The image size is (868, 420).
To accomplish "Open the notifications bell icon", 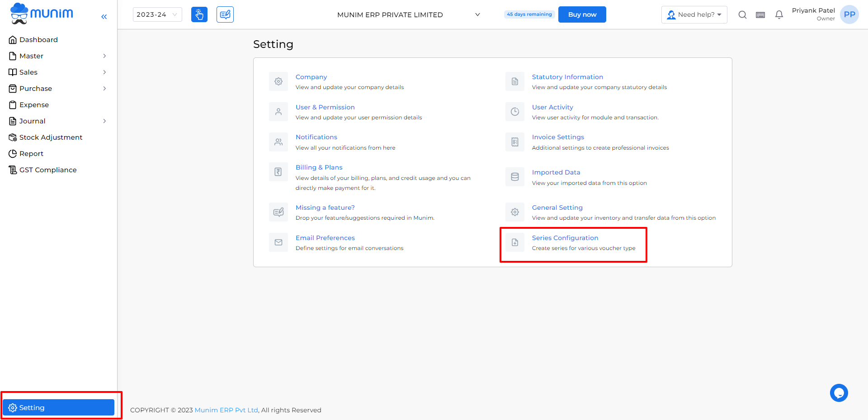I will click(x=779, y=14).
